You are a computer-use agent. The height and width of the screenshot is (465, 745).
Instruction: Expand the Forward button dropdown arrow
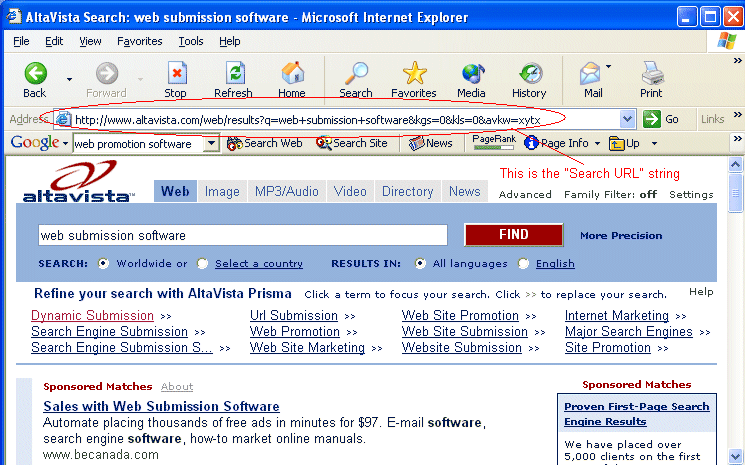tap(140, 79)
